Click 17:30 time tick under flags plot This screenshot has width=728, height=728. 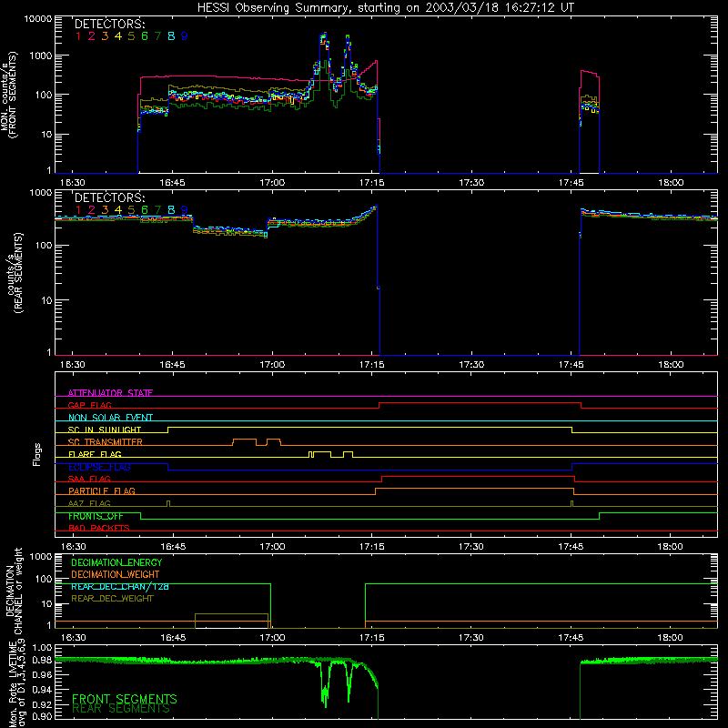point(471,547)
